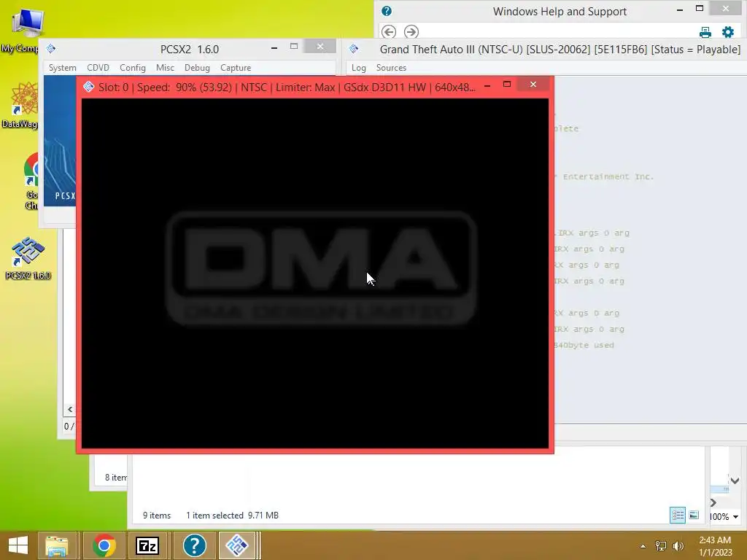This screenshot has width=747, height=560.
Task: Click the Help question mark title icon
Action: (387, 11)
